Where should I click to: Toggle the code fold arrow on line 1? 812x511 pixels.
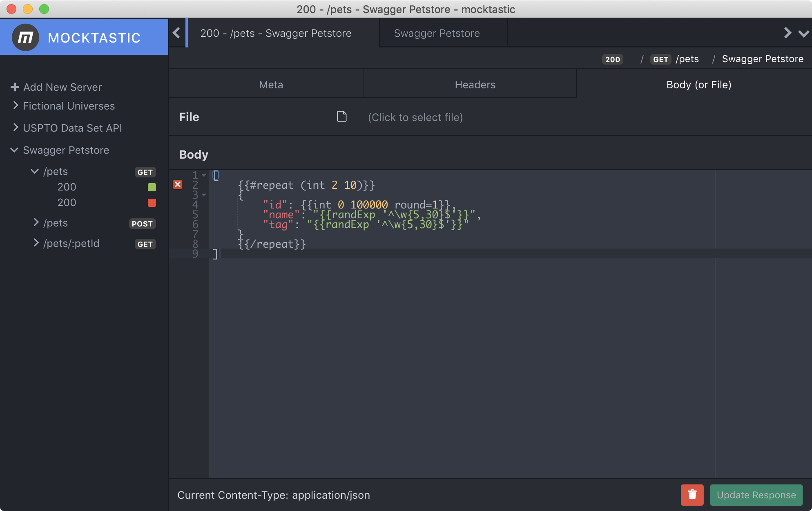pos(204,175)
